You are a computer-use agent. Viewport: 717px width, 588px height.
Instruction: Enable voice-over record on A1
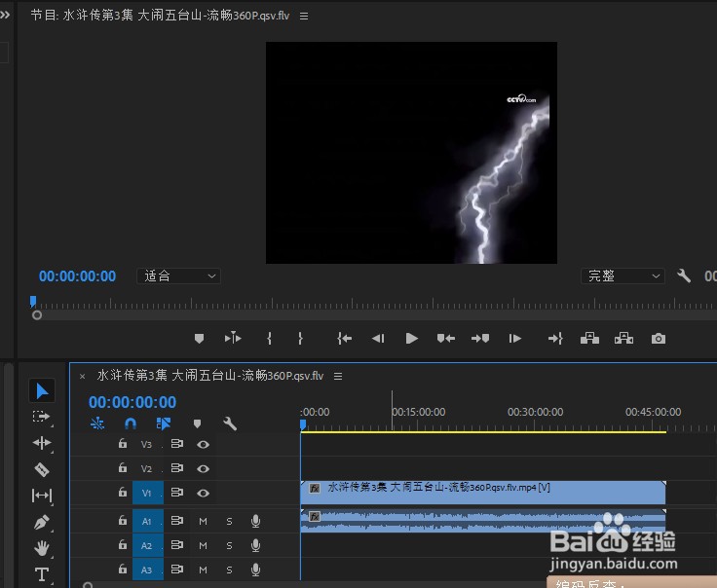pyautogui.click(x=255, y=521)
